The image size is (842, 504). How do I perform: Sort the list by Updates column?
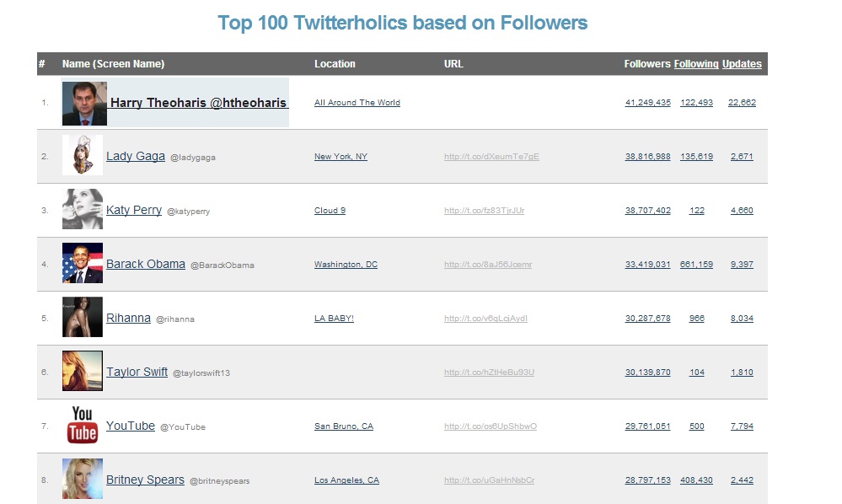742,64
